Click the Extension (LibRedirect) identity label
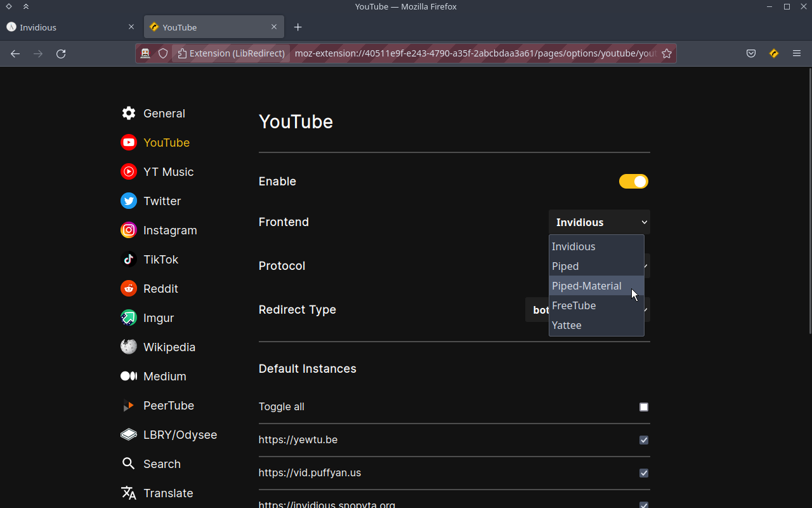Viewport: 812px width, 508px height. click(231, 53)
